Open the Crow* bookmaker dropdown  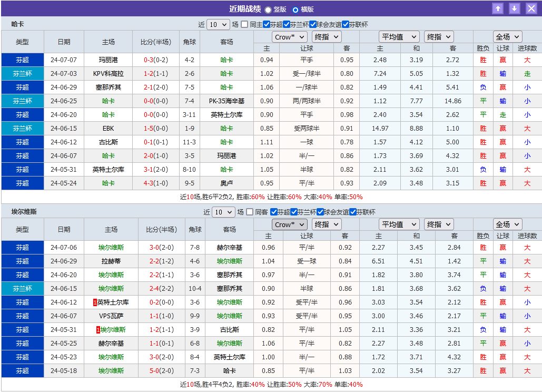click(290, 37)
